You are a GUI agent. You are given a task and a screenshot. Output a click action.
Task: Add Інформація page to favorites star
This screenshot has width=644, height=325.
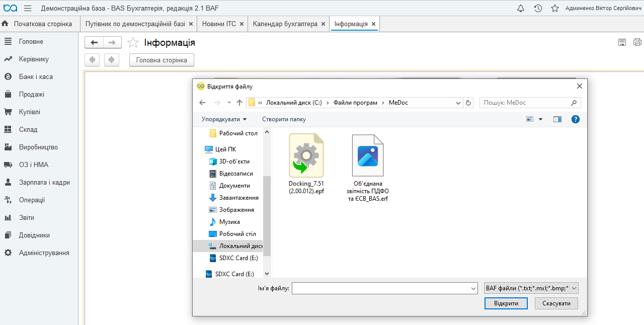pos(133,43)
